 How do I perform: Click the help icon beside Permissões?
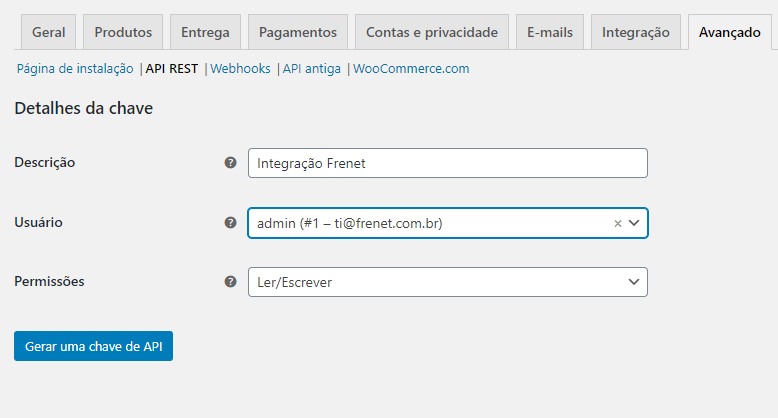tap(230, 282)
